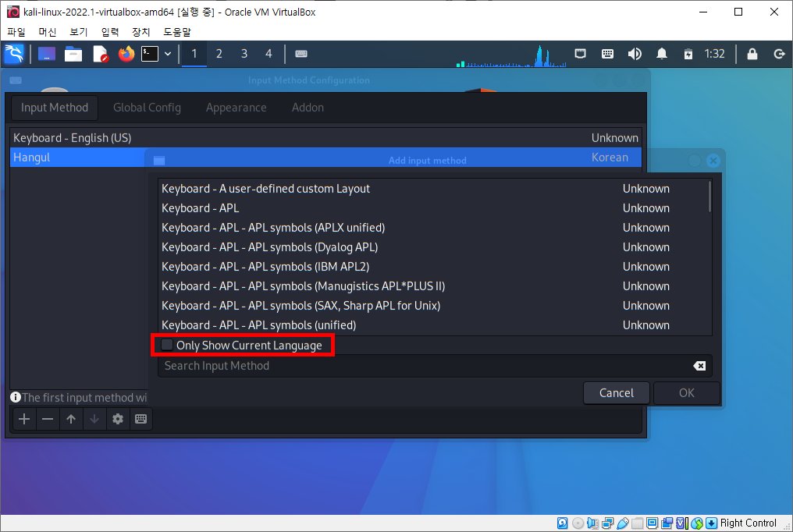Click the VirtualBox USB status icon
This screenshot has width=793, height=532.
tap(623, 523)
